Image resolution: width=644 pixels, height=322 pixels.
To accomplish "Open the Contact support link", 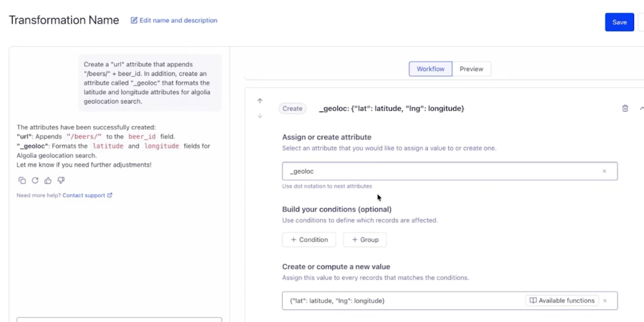I will [87, 195].
